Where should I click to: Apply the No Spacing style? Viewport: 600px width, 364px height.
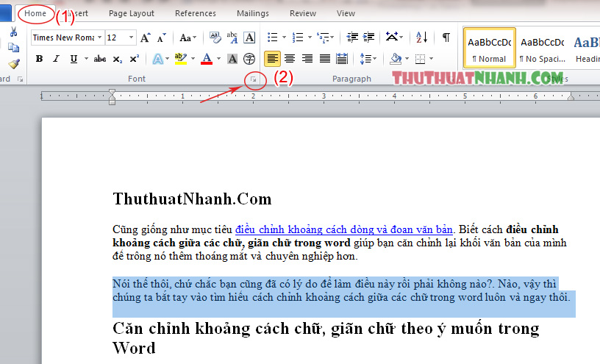(x=542, y=48)
